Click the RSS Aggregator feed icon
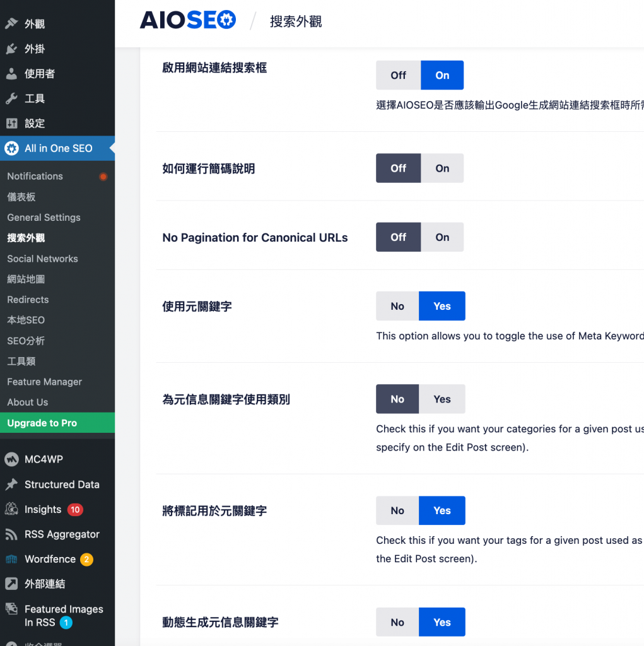Image resolution: width=644 pixels, height=646 pixels. 11,534
